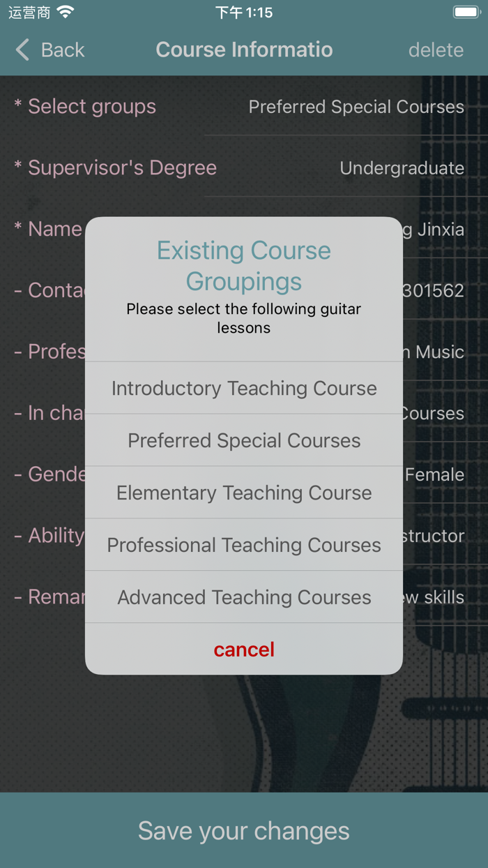Tap the time display in status bar
This screenshot has height=868, width=488.
point(244,12)
